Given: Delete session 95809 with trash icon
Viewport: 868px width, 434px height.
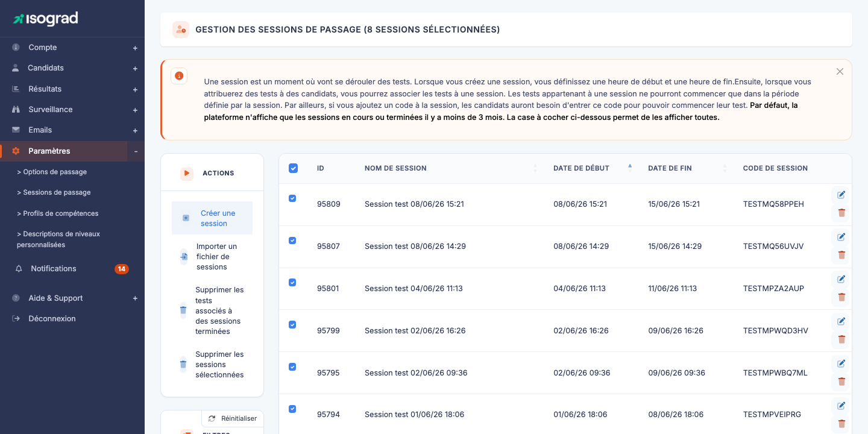Looking at the screenshot, I should tap(841, 213).
